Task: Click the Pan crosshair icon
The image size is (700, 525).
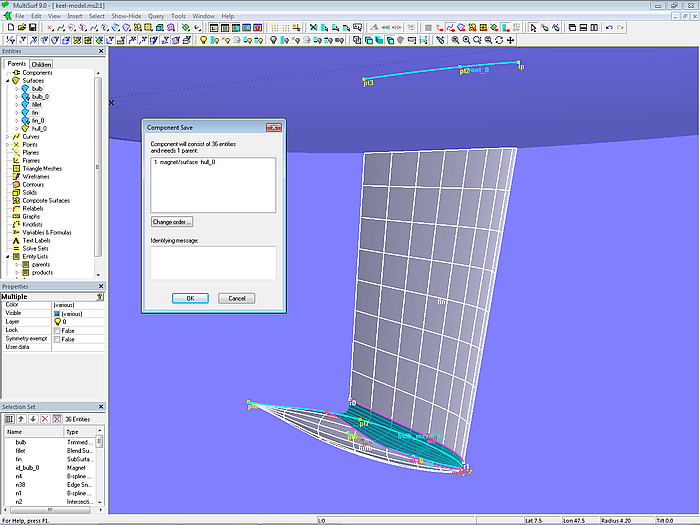Action: pos(511,40)
